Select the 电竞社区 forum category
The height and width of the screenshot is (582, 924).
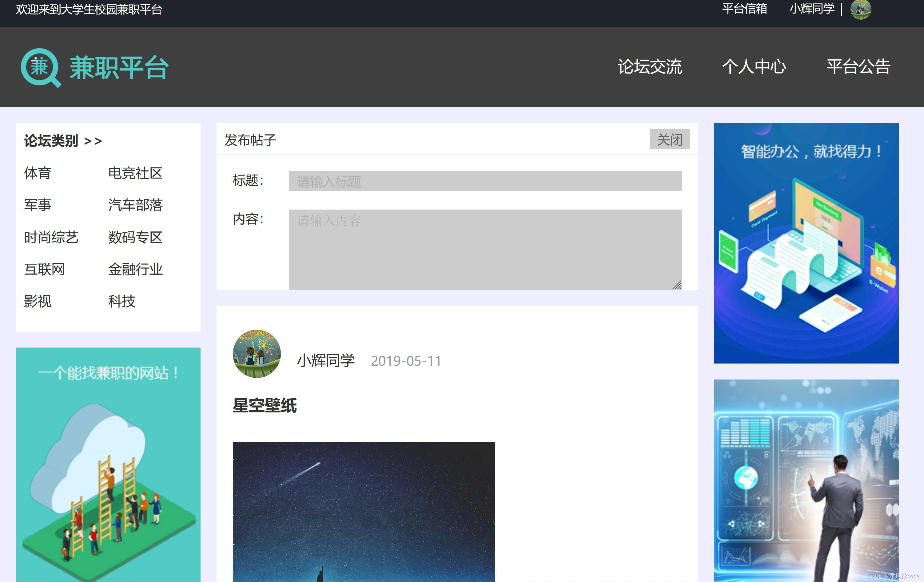tap(135, 173)
